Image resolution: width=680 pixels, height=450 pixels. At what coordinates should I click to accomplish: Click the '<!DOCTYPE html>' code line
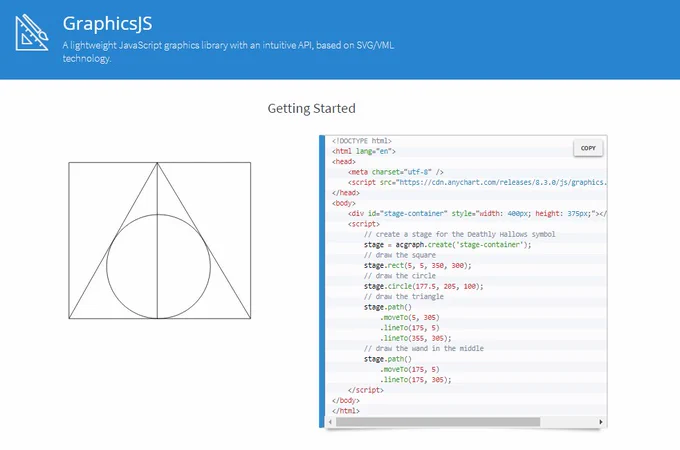tap(362, 141)
